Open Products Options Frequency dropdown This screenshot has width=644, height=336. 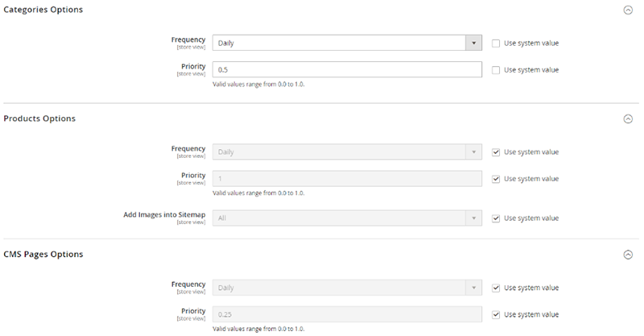(347, 151)
